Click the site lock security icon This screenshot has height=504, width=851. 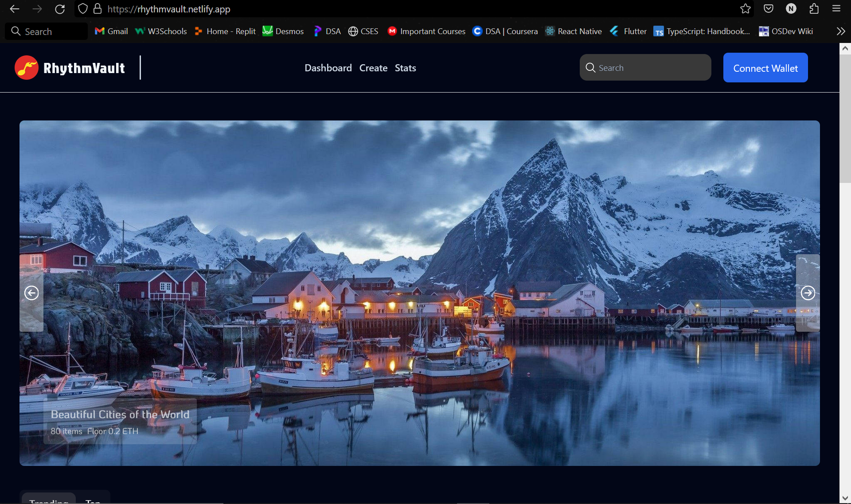pyautogui.click(x=98, y=9)
